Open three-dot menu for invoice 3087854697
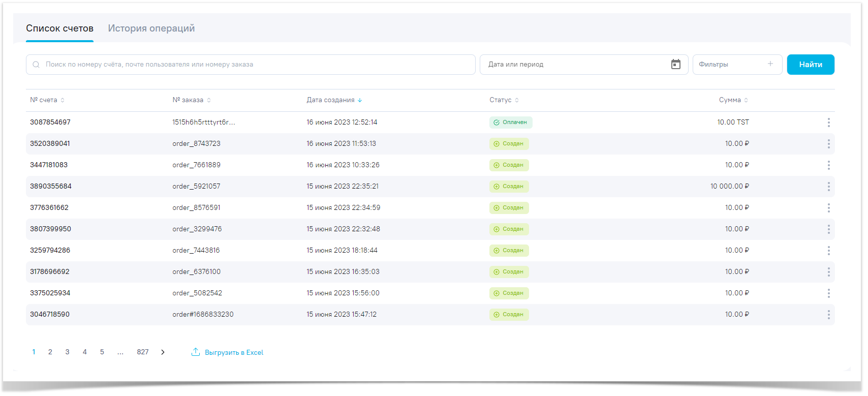Image resolution: width=868 pixels, height=396 pixels. (828, 123)
